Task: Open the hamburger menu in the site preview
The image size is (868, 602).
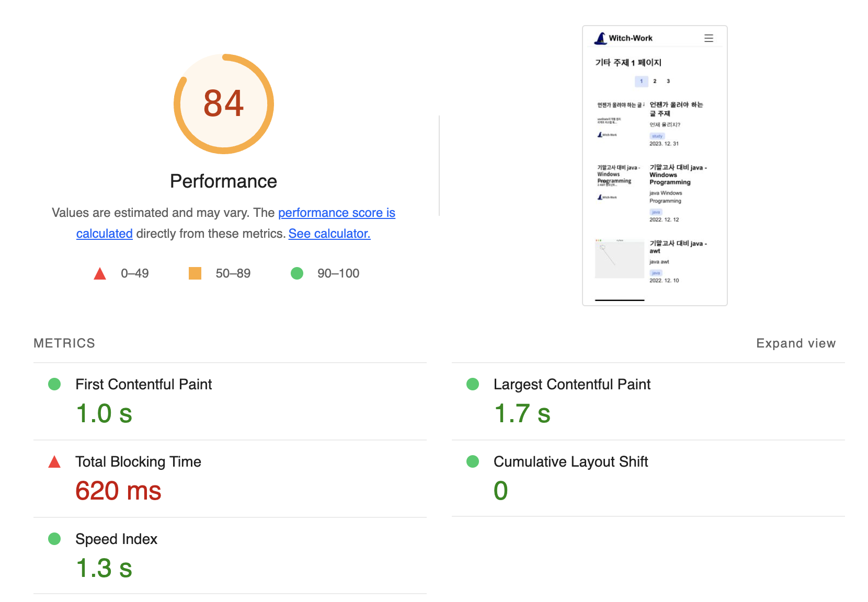Action: click(709, 38)
